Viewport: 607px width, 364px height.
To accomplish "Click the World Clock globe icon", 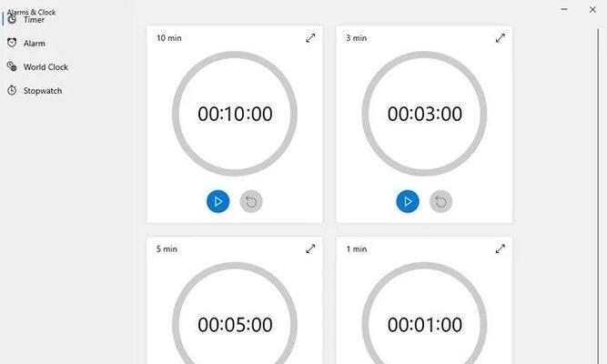I will tap(12, 66).
